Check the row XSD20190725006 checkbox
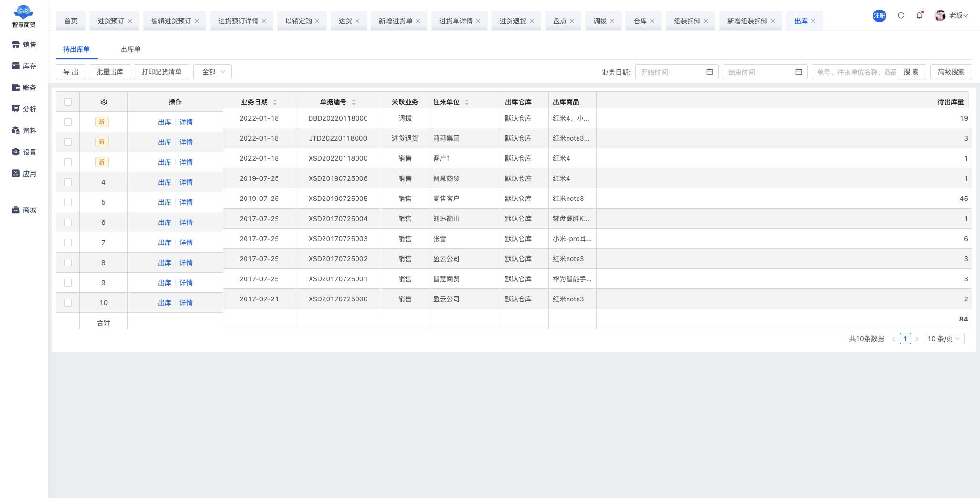The height and width of the screenshot is (498, 980). 68,182
